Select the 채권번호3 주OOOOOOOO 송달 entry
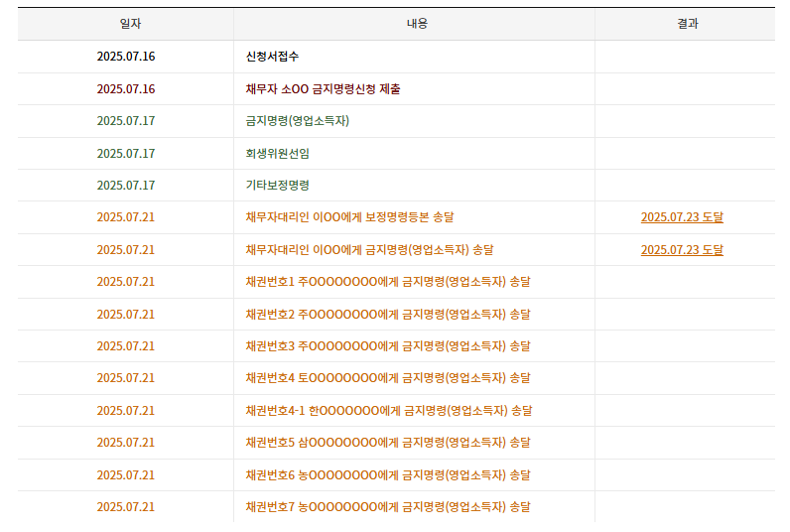Screen dimensions: 790x532 [x=388, y=346]
